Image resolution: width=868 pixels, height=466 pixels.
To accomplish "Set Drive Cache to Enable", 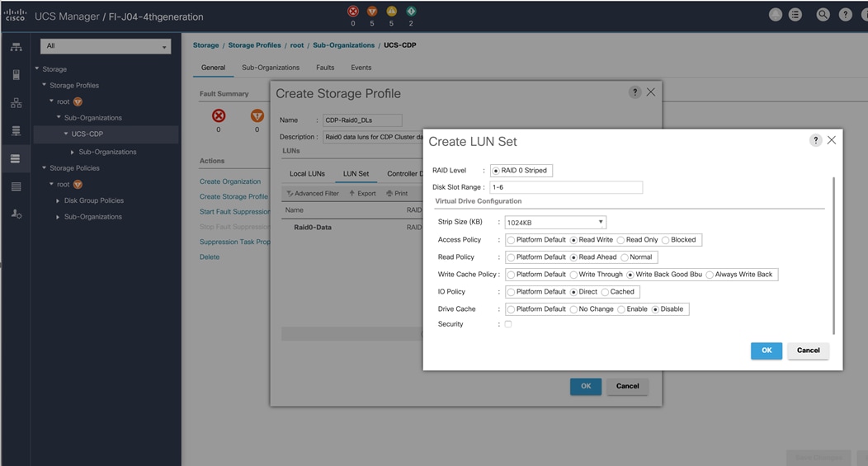I will click(x=621, y=309).
